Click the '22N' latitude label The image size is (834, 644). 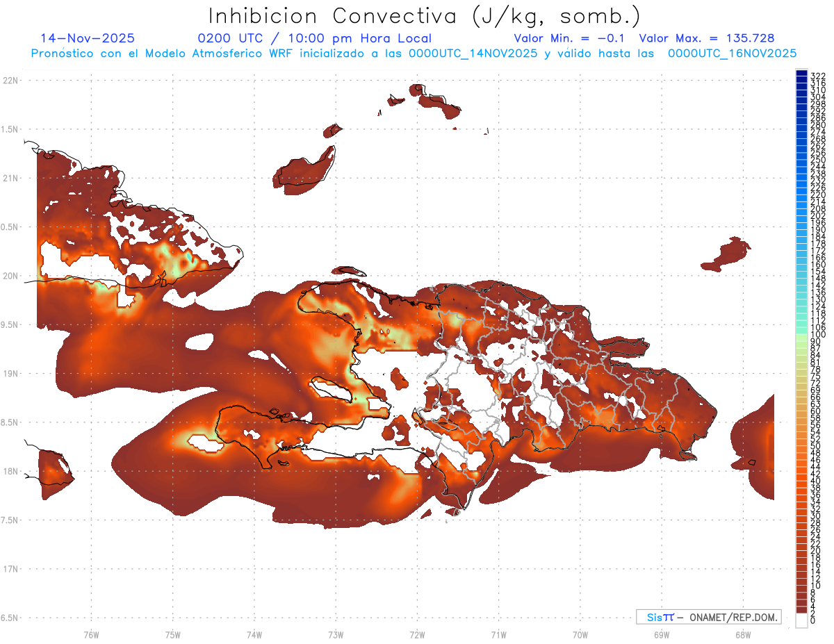point(11,81)
